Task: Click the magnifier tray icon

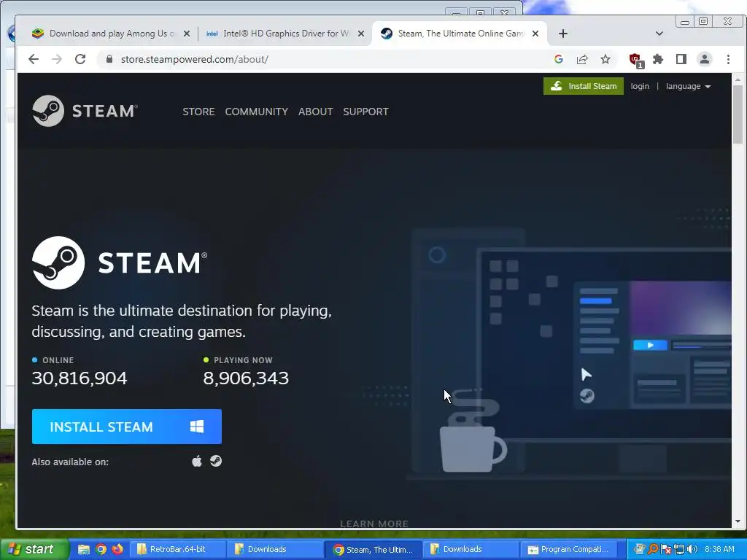Action: pos(653,550)
